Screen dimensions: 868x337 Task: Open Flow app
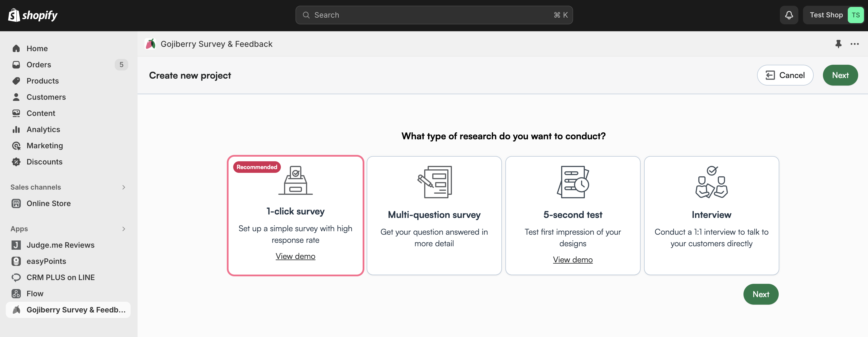click(68, 294)
